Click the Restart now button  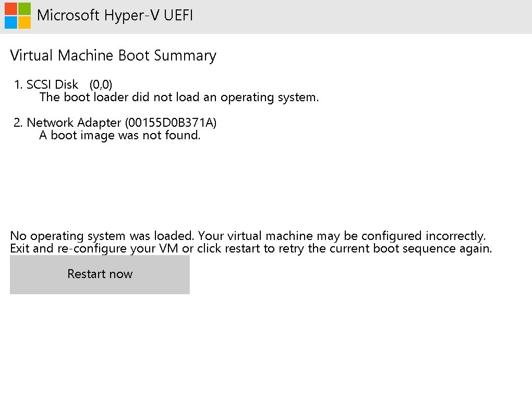100,274
